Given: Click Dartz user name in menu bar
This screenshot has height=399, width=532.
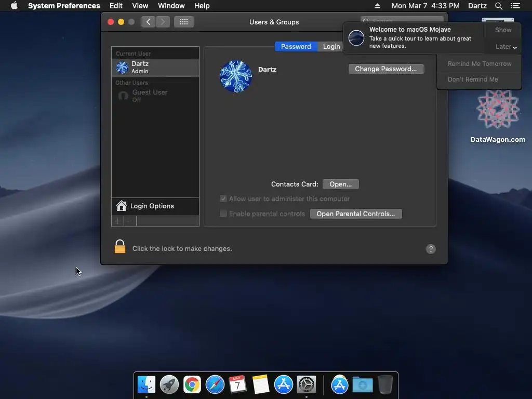Looking at the screenshot, I should tap(477, 6).
